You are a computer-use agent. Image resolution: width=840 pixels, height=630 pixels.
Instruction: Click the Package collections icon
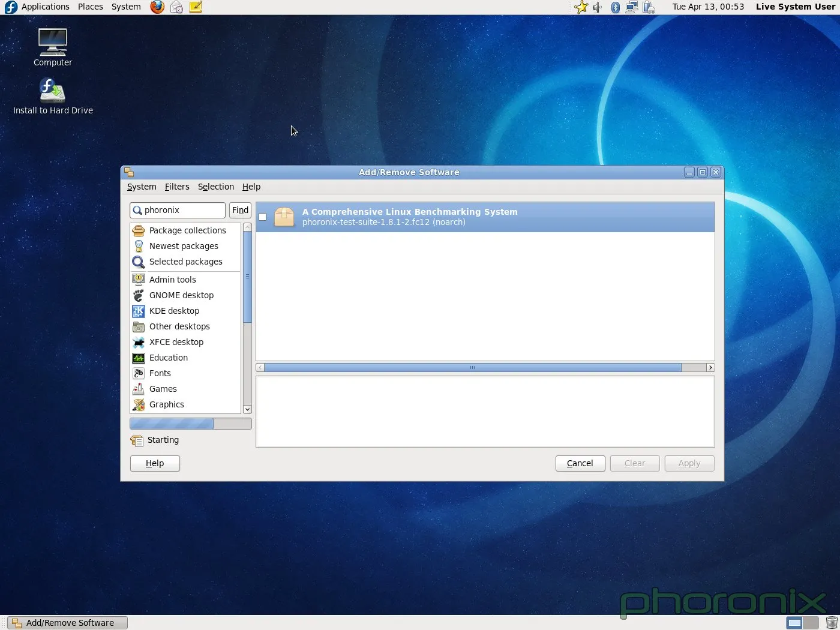click(x=139, y=230)
